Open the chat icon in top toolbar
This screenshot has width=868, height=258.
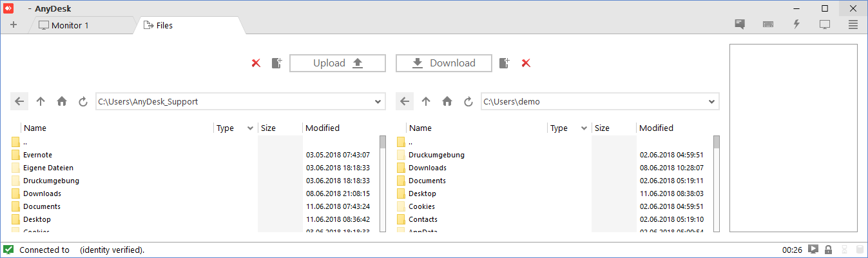(x=740, y=25)
